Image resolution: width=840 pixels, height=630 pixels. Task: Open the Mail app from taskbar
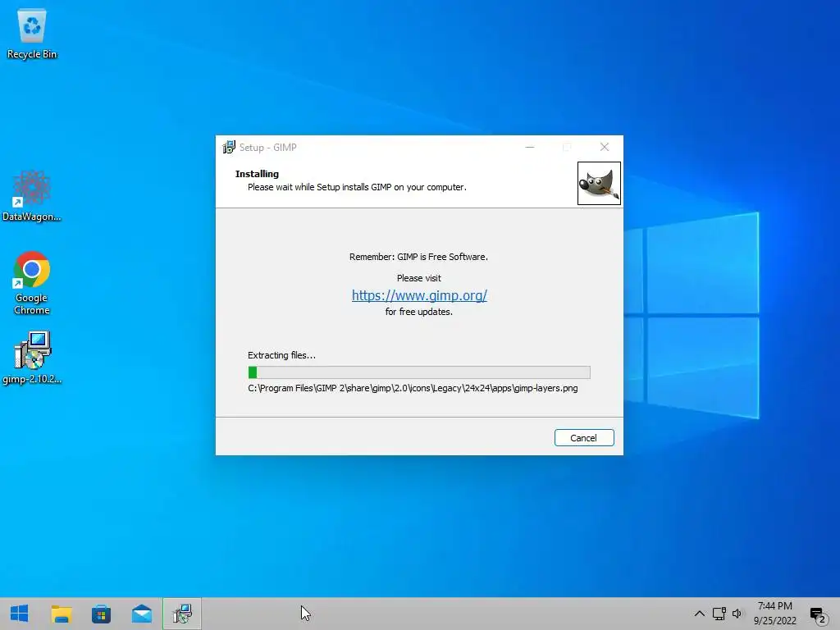[x=141, y=614]
